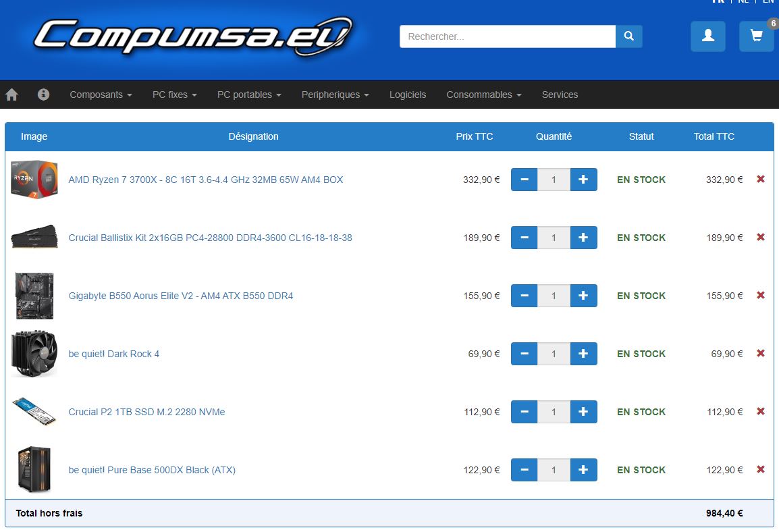Click quantity field for Ryzen 7 3700X

[x=554, y=180]
